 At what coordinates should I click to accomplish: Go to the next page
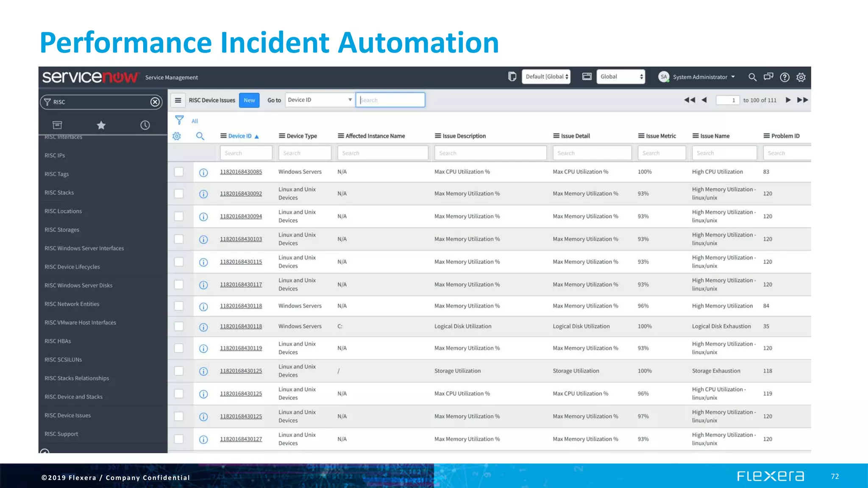pyautogui.click(x=788, y=100)
